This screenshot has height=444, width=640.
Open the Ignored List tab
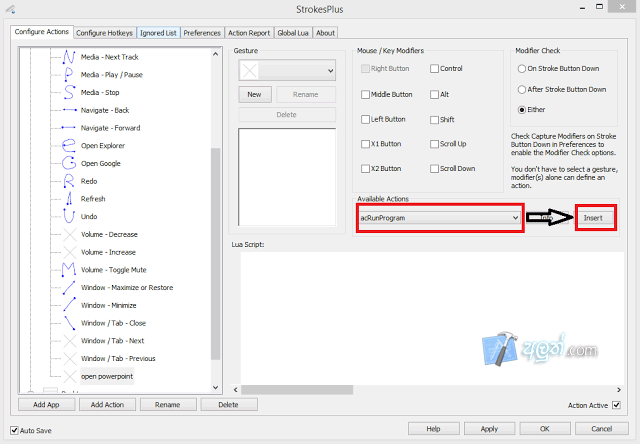coord(158,33)
